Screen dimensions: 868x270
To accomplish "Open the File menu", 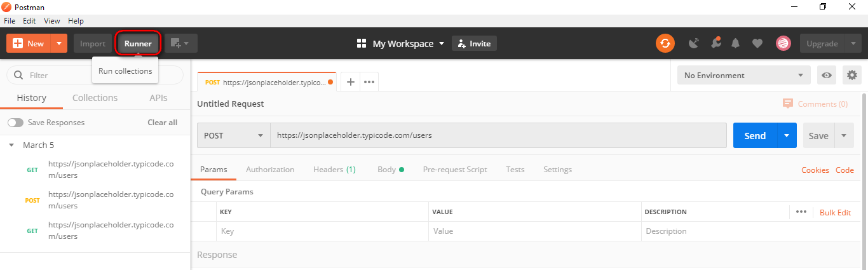I will click(x=10, y=21).
